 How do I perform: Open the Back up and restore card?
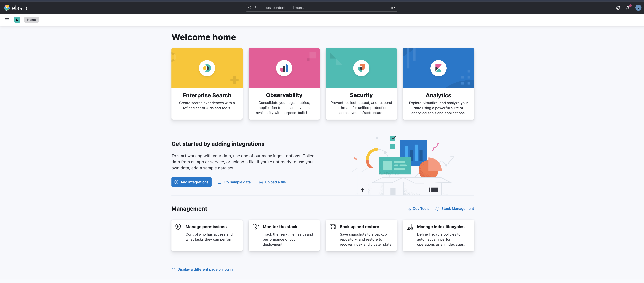tap(361, 235)
